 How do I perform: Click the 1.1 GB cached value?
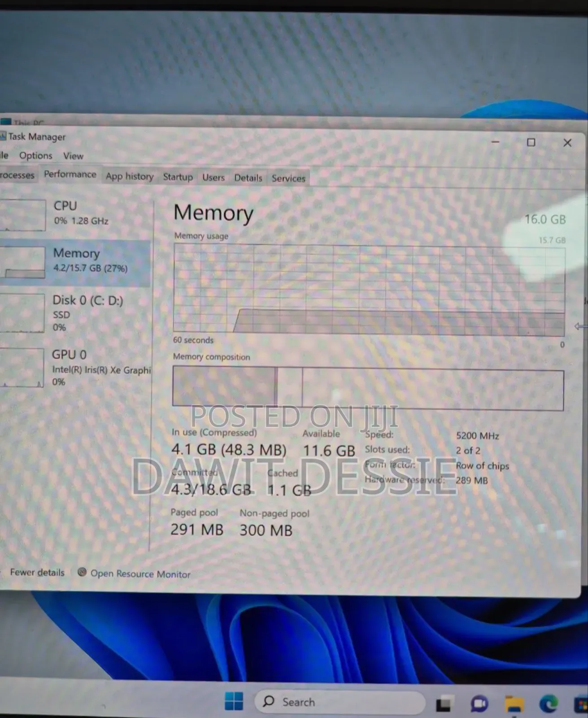pyautogui.click(x=289, y=490)
